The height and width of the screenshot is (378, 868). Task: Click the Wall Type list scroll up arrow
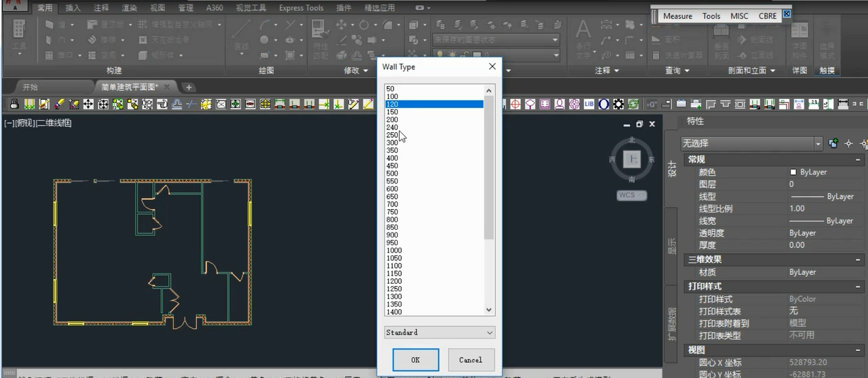point(489,90)
